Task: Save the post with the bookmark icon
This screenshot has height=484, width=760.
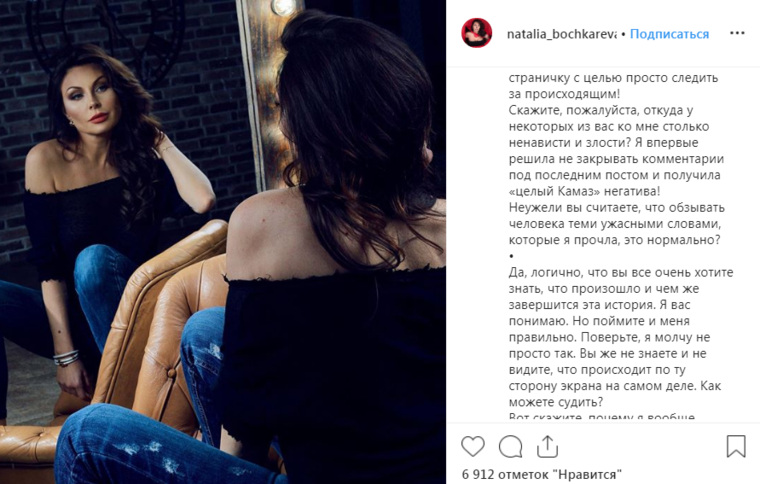Action: tap(735, 446)
